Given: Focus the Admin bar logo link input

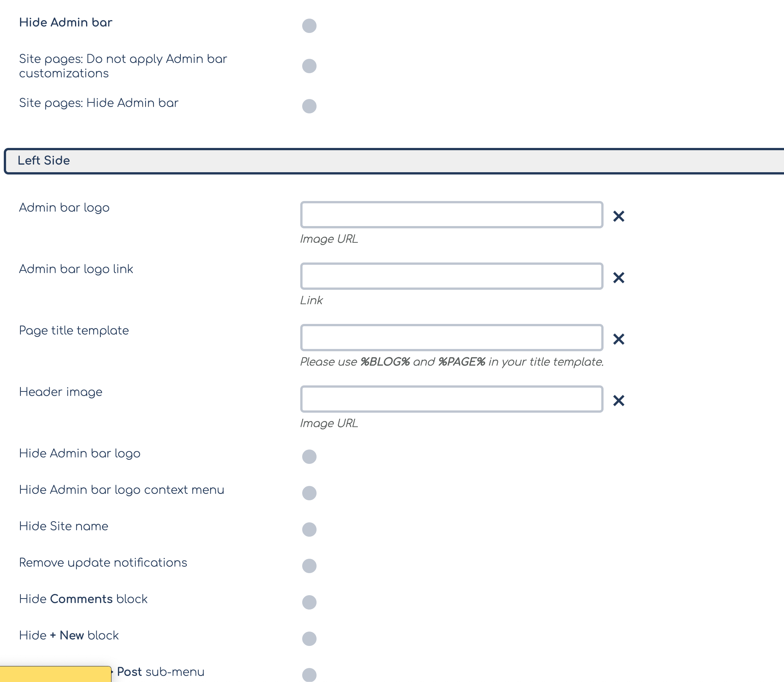Looking at the screenshot, I should pos(451,276).
